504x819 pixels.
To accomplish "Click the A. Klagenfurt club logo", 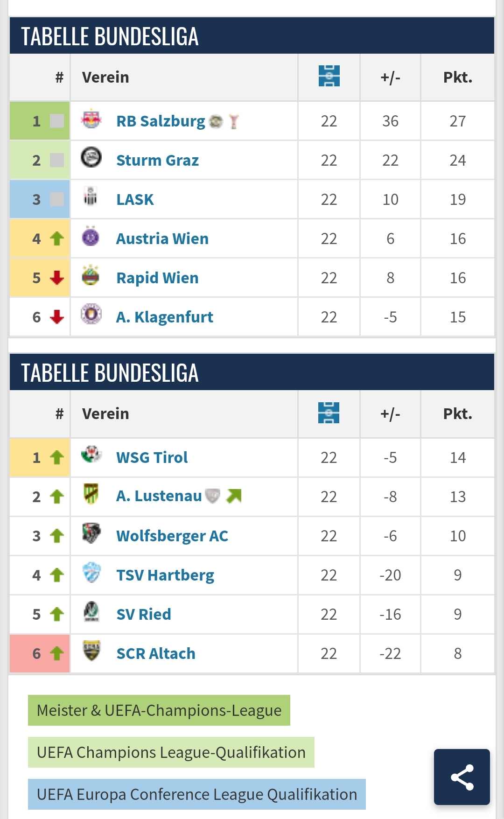I will pos(91,314).
